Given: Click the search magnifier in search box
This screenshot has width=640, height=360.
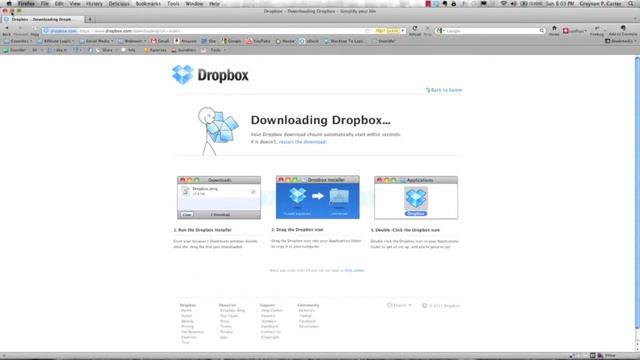Looking at the screenshot, I should click(542, 31).
